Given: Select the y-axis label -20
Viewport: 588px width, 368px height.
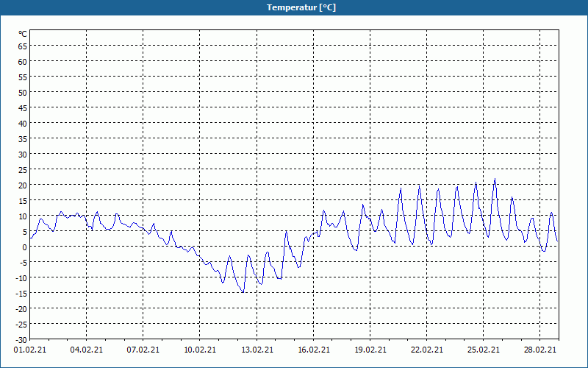Looking at the screenshot, I should (21, 309).
